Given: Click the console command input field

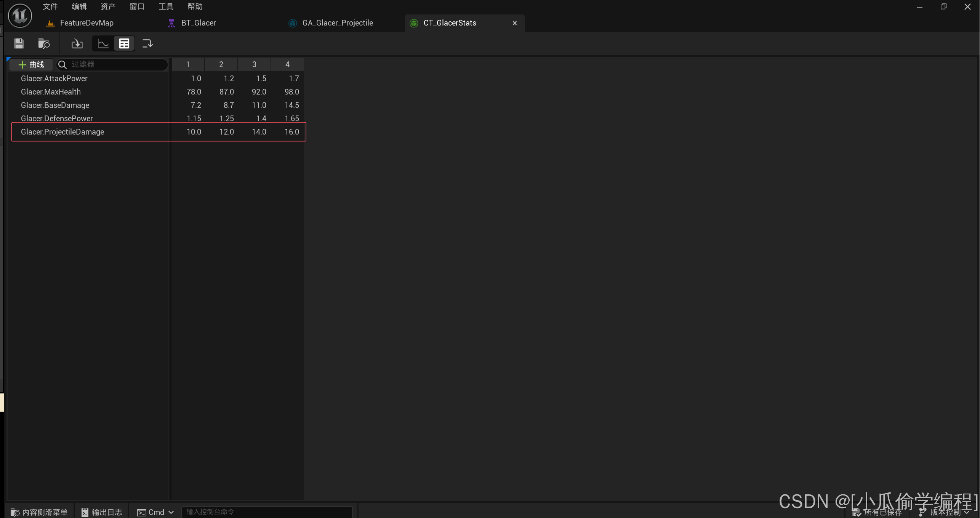Looking at the screenshot, I should [x=267, y=512].
